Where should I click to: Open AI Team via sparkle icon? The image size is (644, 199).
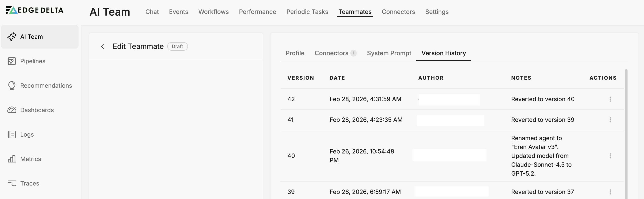click(x=12, y=37)
